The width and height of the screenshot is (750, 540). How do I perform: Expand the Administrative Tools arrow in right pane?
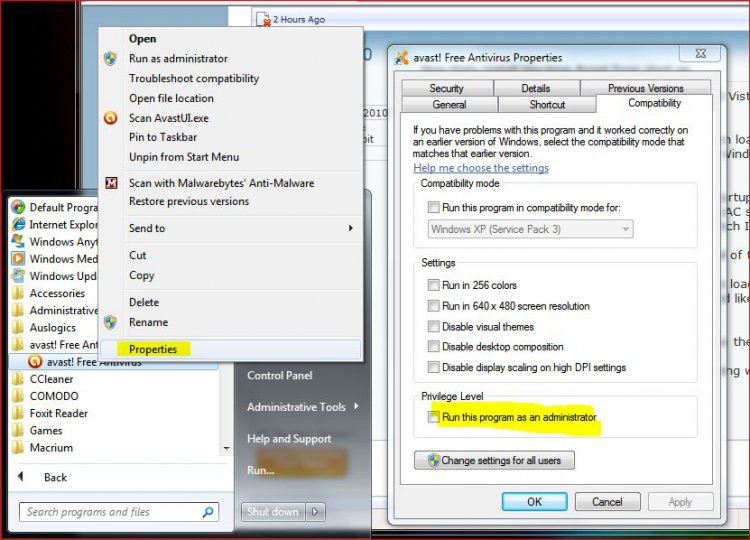tap(356, 406)
